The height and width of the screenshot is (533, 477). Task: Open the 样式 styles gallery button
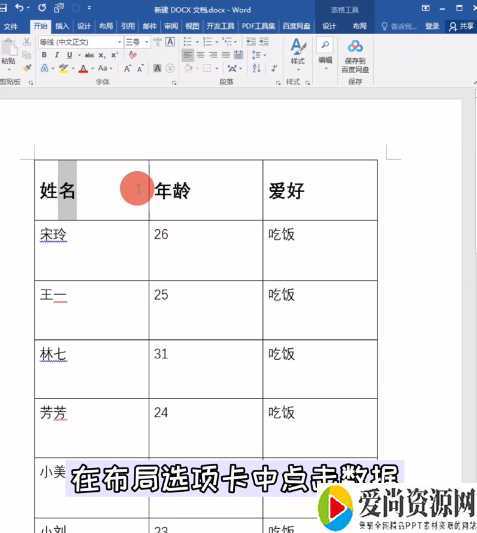point(298,54)
